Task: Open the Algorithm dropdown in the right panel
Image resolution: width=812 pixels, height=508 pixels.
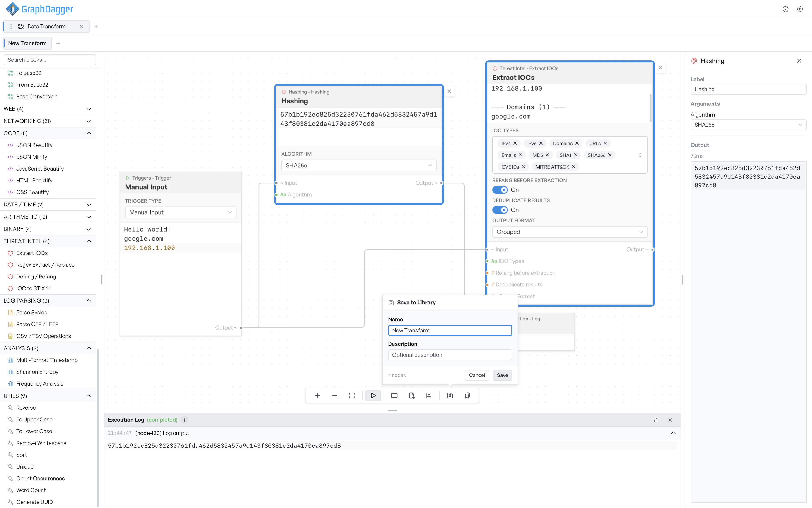Action: click(748, 125)
